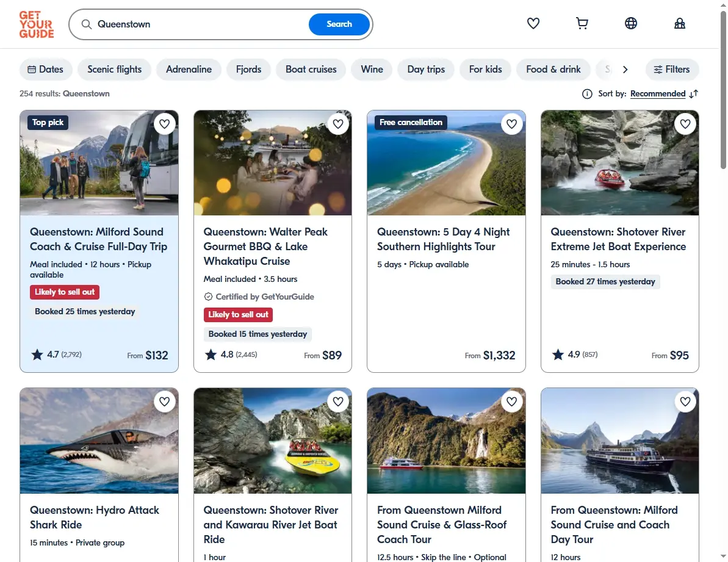Save Shotover River Extreme Jet Boat to wishlist
Viewport: 728px width, 562px height.
point(685,124)
